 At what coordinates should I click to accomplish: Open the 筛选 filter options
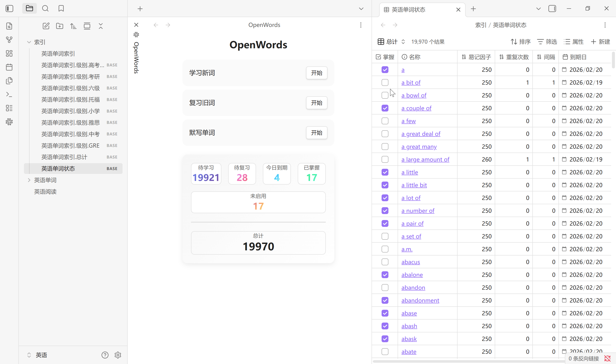pyautogui.click(x=547, y=42)
